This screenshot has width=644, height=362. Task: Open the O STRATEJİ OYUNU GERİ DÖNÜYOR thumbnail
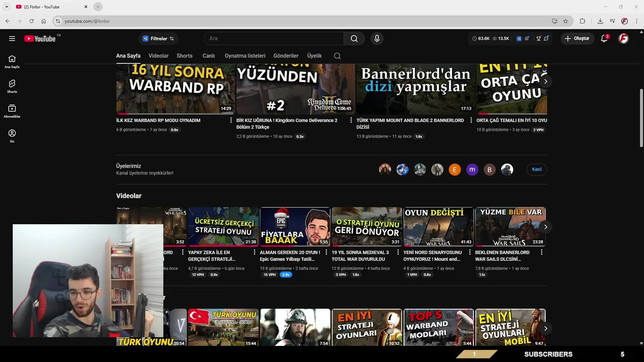point(367,227)
